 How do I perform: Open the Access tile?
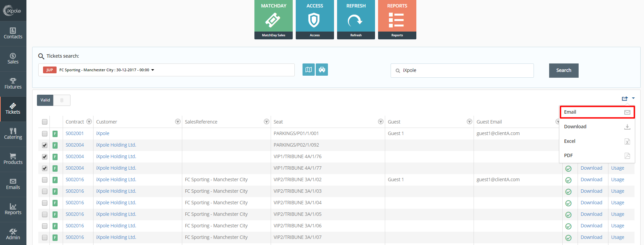(x=315, y=20)
